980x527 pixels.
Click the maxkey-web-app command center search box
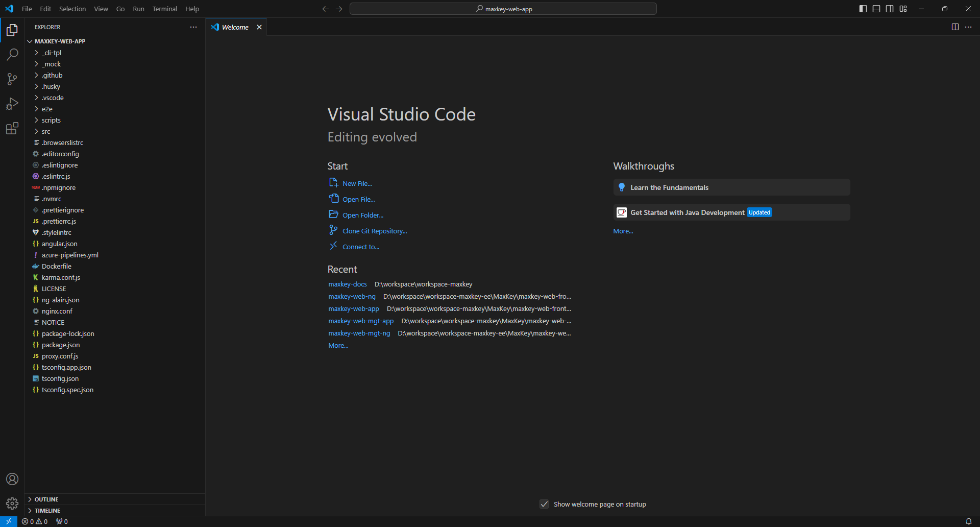point(503,9)
